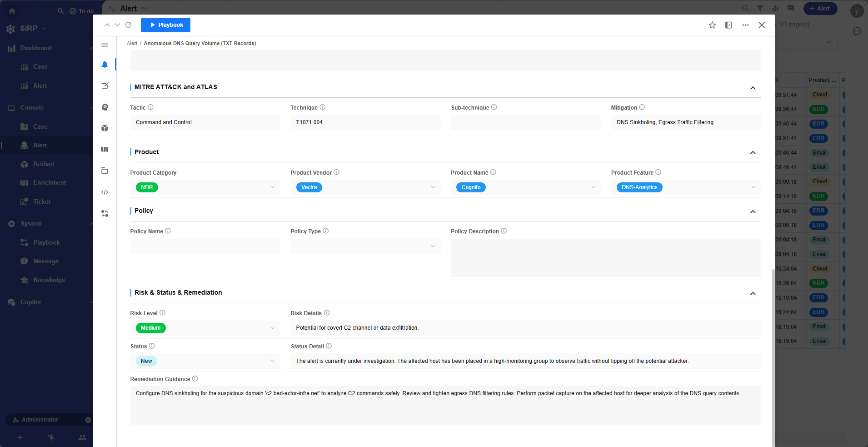The height and width of the screenshot is (447, 868).
Task: Click the AI head-gear icon in modal sidebar
Action: [105, 107]
